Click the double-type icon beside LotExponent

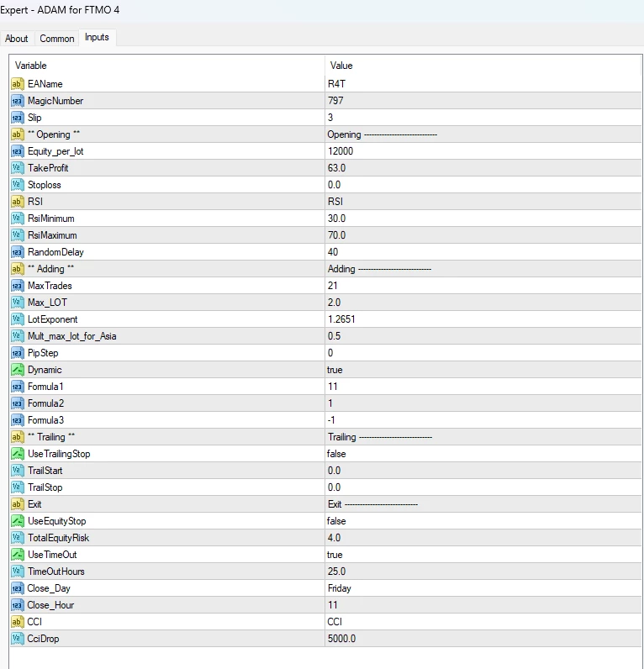click(18, 319)
